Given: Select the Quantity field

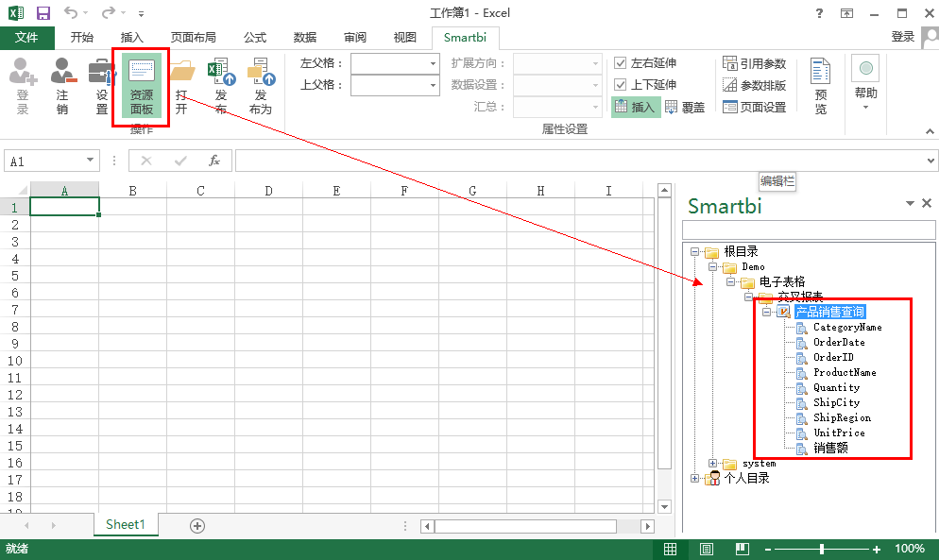Looking at the screenshot, I should [x=836, y=387].
